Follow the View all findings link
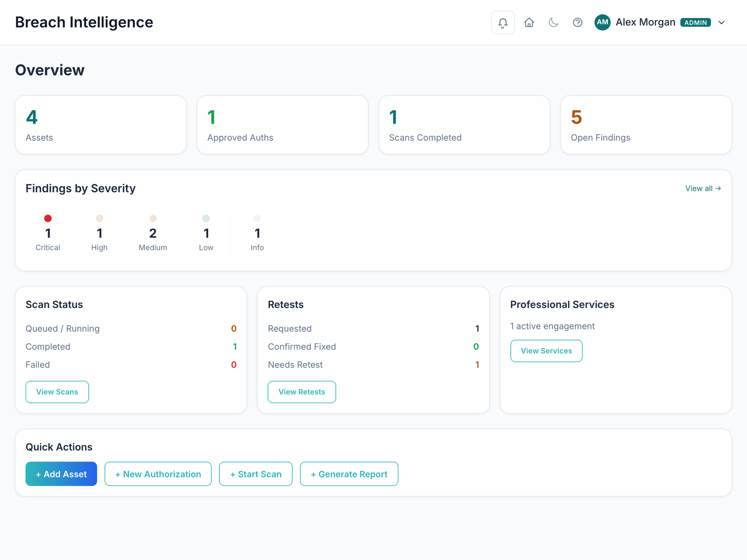The image size is (747, 560). (703, 189)
